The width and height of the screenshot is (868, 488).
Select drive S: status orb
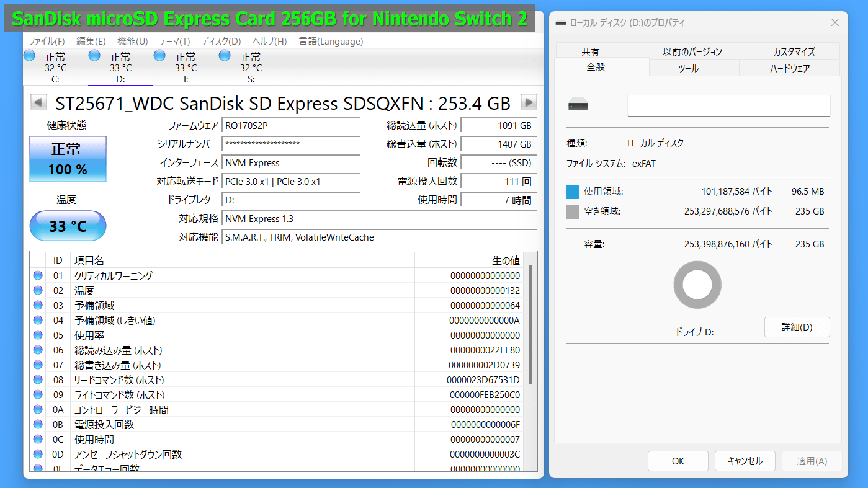tap(225, 56)
